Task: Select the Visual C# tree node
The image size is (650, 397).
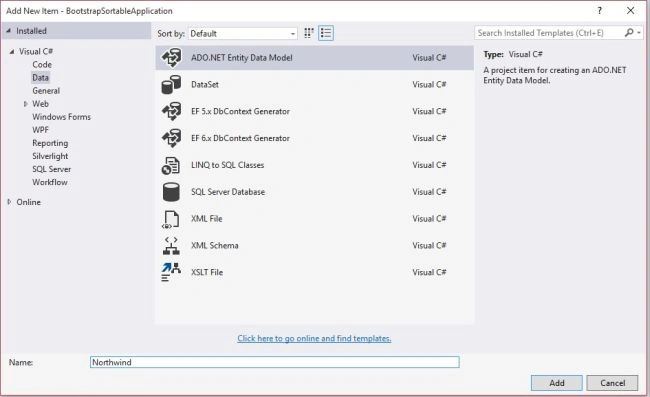Action: pyautogui.click(x=36, y=51)
